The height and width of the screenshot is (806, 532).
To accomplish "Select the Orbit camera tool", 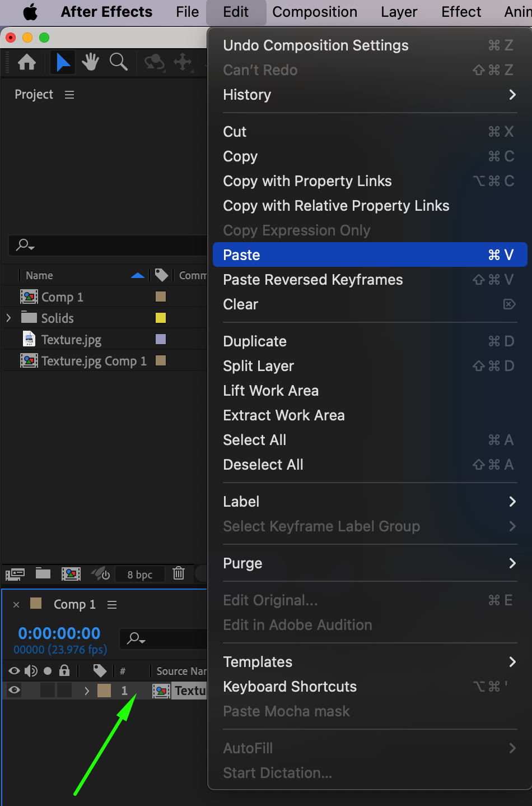I will 155,62.
